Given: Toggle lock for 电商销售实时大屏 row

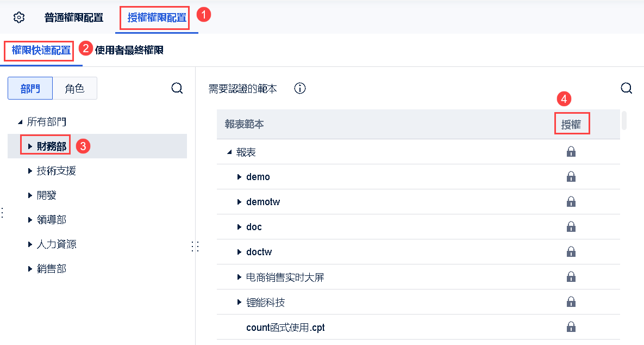Looking at the screenshot, I should tap(571, 277).
